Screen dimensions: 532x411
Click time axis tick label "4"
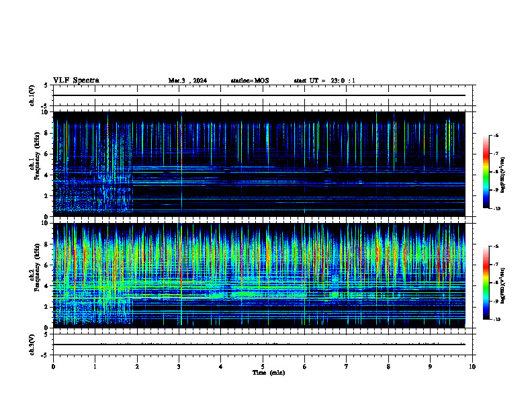point(221,367)
